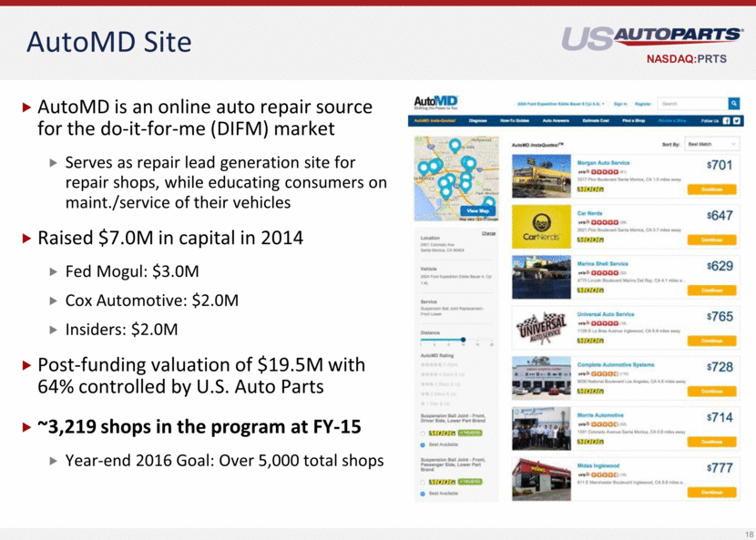Click Continue for the $701 Morgan quote
Image resolution: width=756 pixels, height=540 pixels.
coord(711,189)
